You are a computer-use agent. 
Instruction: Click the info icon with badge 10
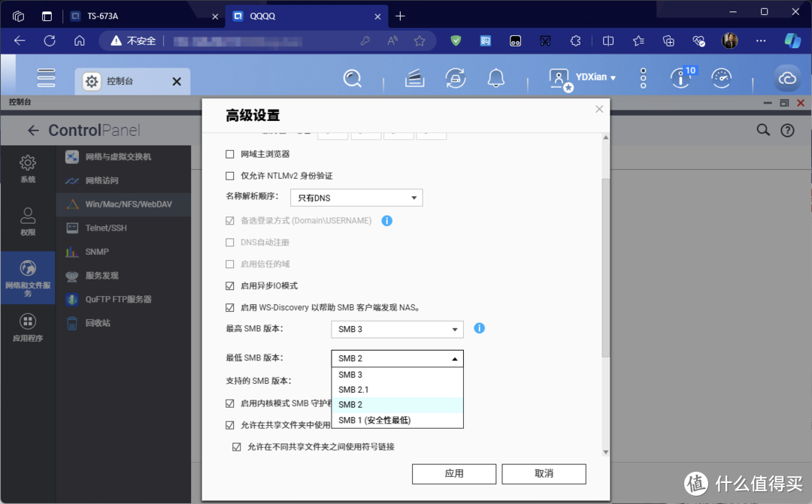[680, 78]
